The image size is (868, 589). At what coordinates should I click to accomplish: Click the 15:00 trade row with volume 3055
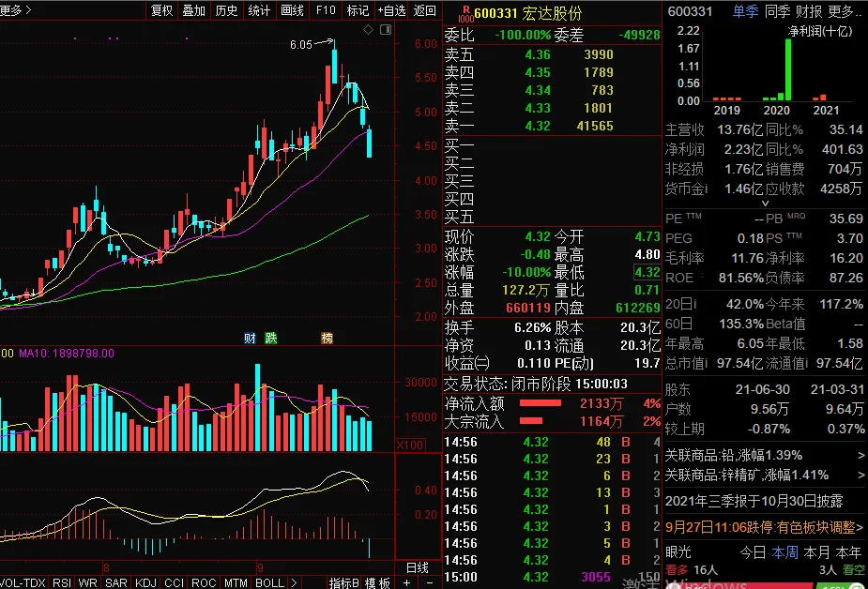coord(552,577)
